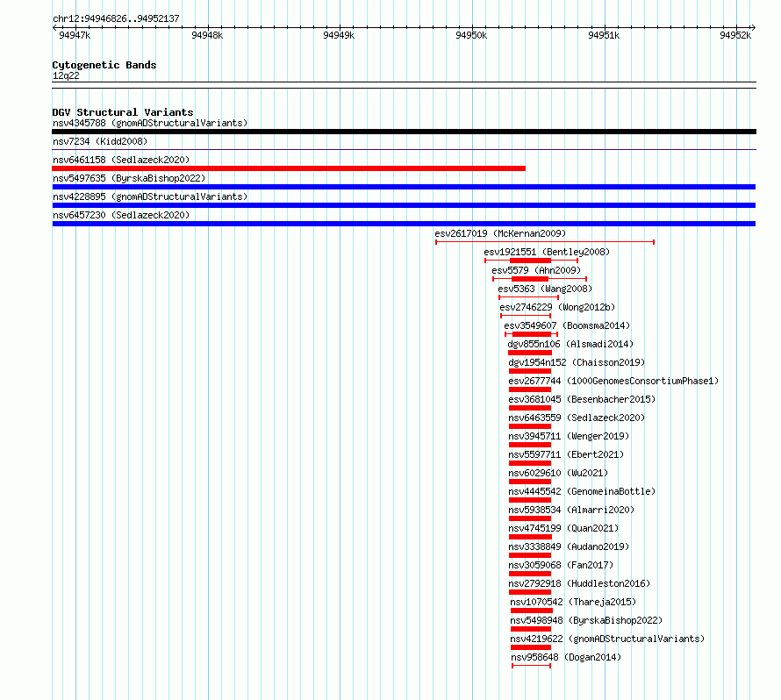Image resolution: width=781 pixels, height=700 pixels.
Task: Select the red nsv3059068 bar
Action: [530, 574]
